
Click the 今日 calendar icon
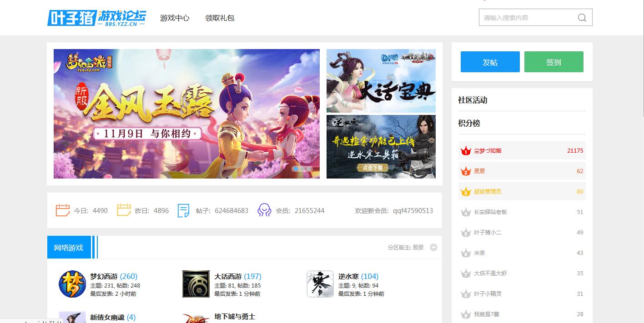coord(63,210)
